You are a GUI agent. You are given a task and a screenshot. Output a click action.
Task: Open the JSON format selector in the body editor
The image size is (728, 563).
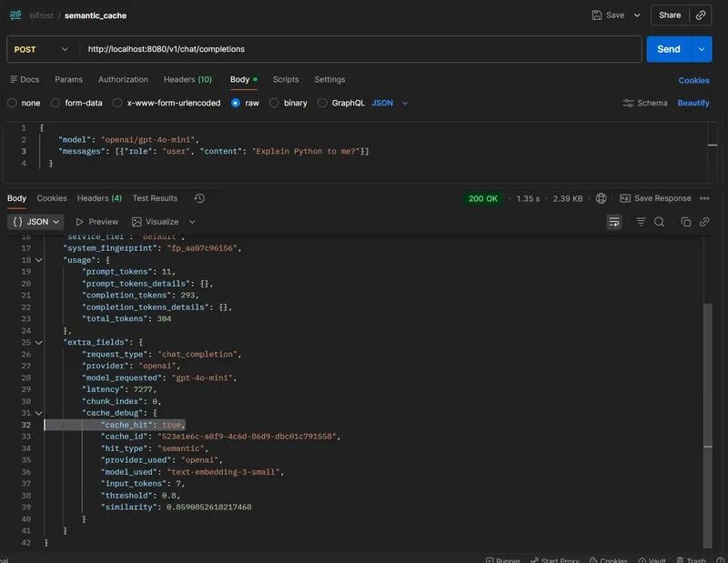[x=391, y=103]
